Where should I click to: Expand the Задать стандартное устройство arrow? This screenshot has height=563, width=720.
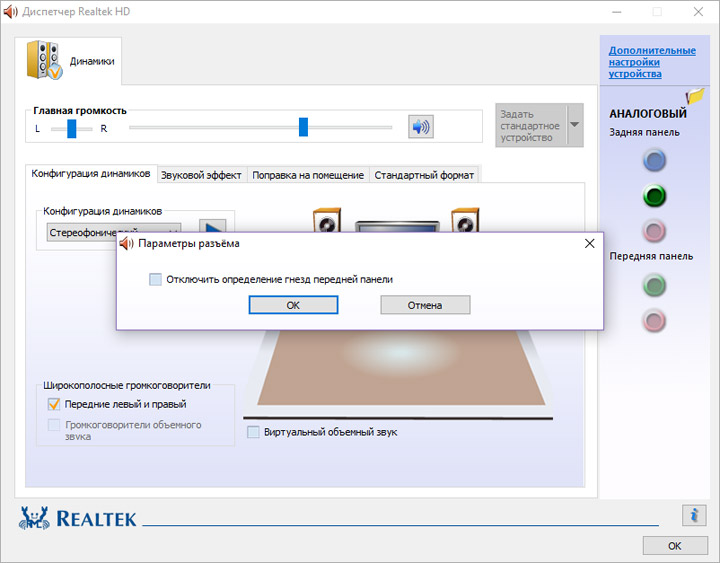[x=574, y=125]
